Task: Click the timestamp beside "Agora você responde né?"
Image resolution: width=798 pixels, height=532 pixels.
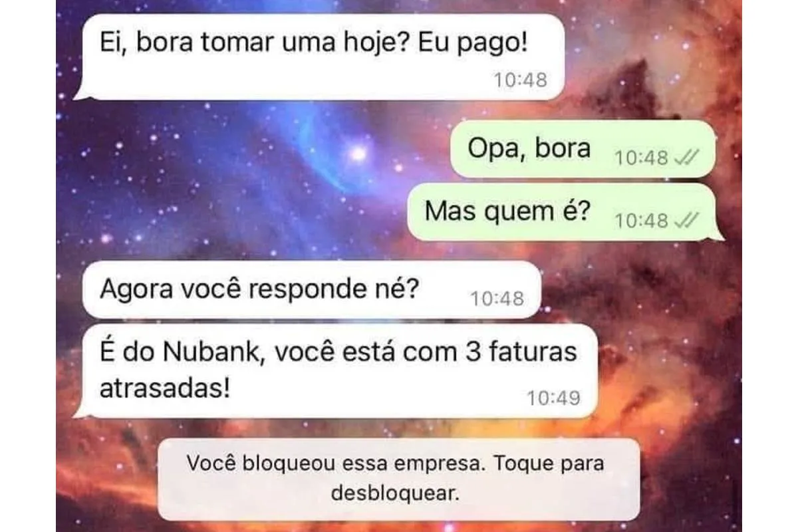Action: 497,299
